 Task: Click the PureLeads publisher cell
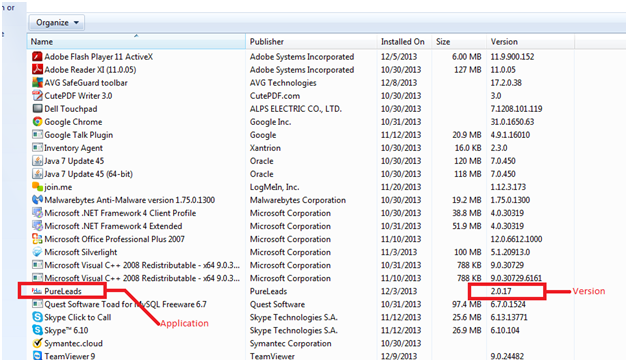268,291
